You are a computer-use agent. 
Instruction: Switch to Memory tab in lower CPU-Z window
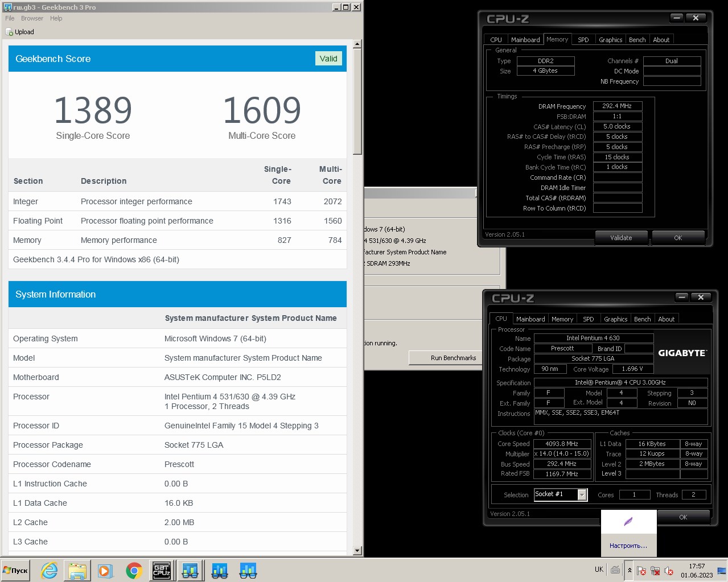tap(562, 319)
